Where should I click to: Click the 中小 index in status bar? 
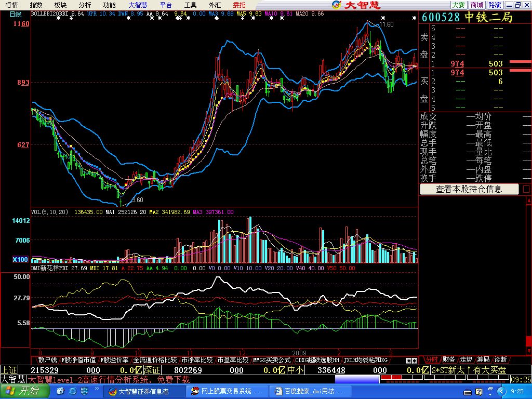point(296,370)
